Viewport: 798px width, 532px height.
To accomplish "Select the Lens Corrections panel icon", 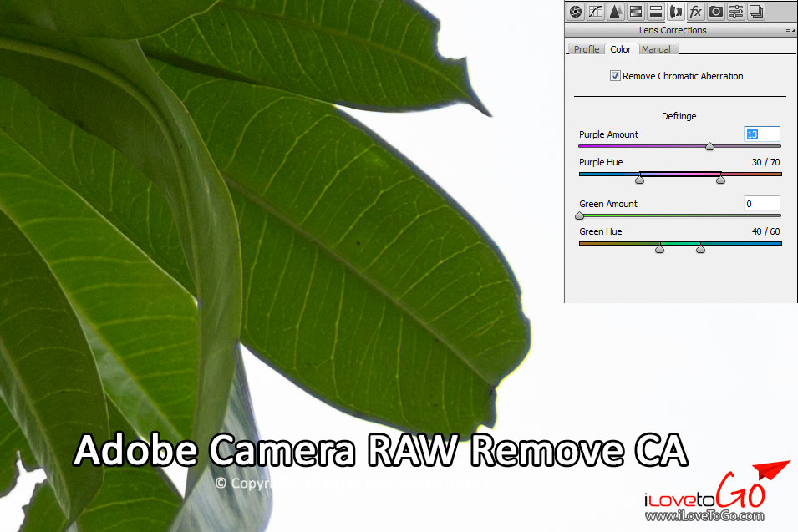I will [x=676, y=11].
